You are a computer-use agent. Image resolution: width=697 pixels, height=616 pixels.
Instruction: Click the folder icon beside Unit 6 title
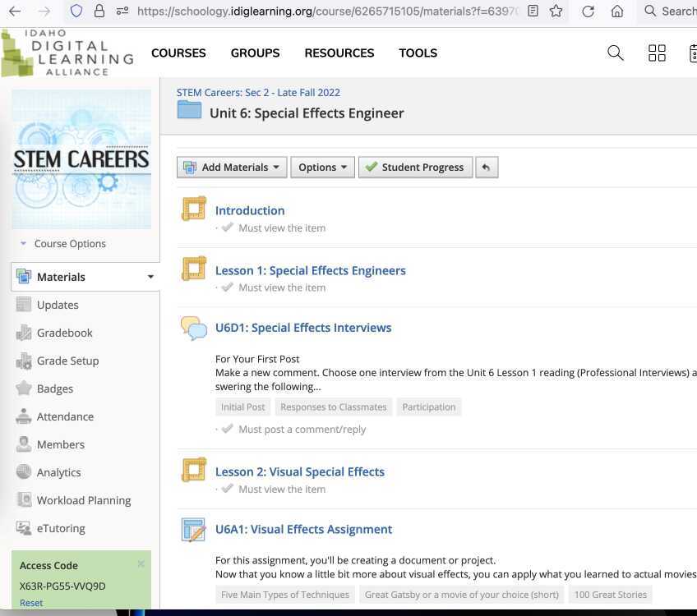click(x=189, y=110)
